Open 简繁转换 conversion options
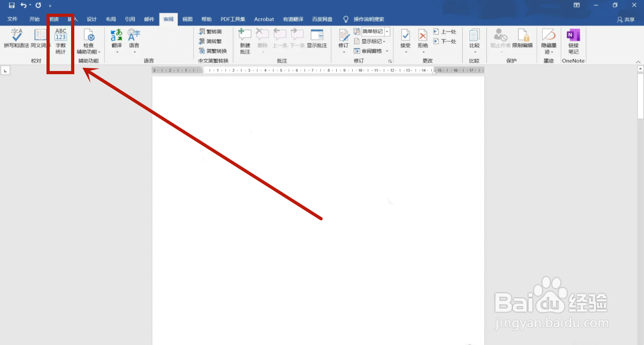The height and width of the screenshot is (345, 644). tap(213, 51)
